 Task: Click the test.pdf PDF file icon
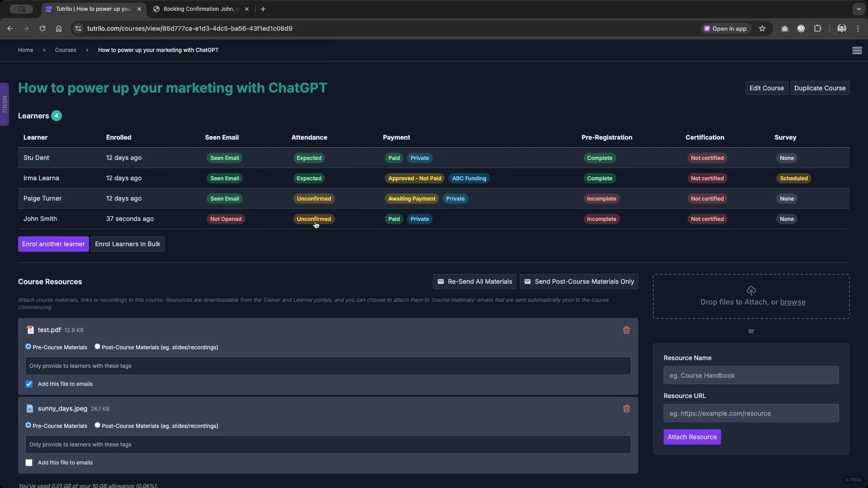pyautogui.click(x=30, y=330)
